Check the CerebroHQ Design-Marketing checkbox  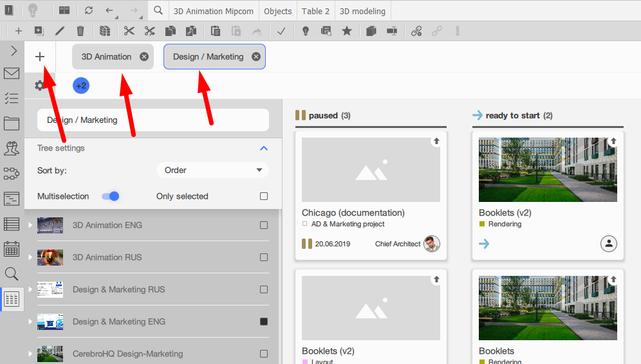[x=264, y=354]
